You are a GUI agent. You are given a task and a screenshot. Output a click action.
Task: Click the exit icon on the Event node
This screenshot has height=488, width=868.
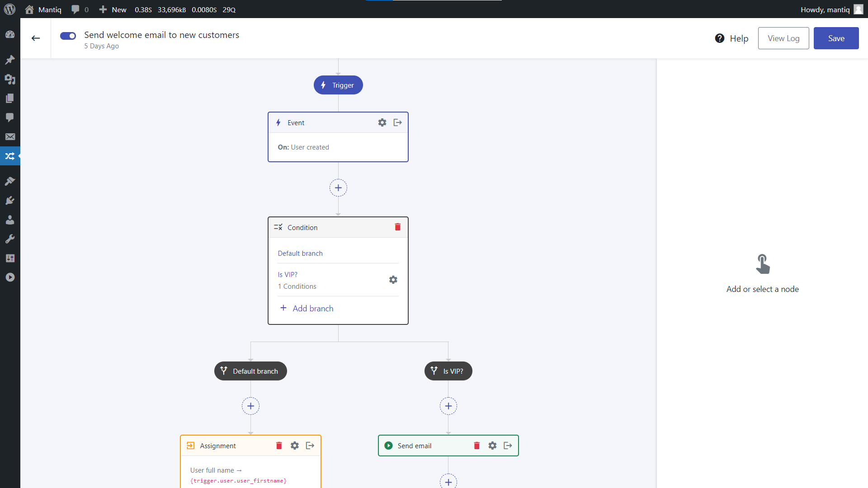tap(397, 122)
